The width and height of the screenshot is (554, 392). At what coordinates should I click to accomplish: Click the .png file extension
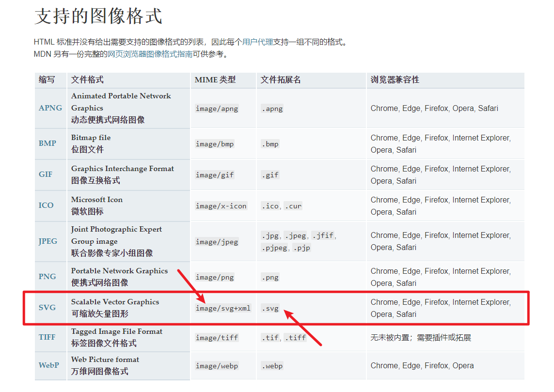point(270,277)
